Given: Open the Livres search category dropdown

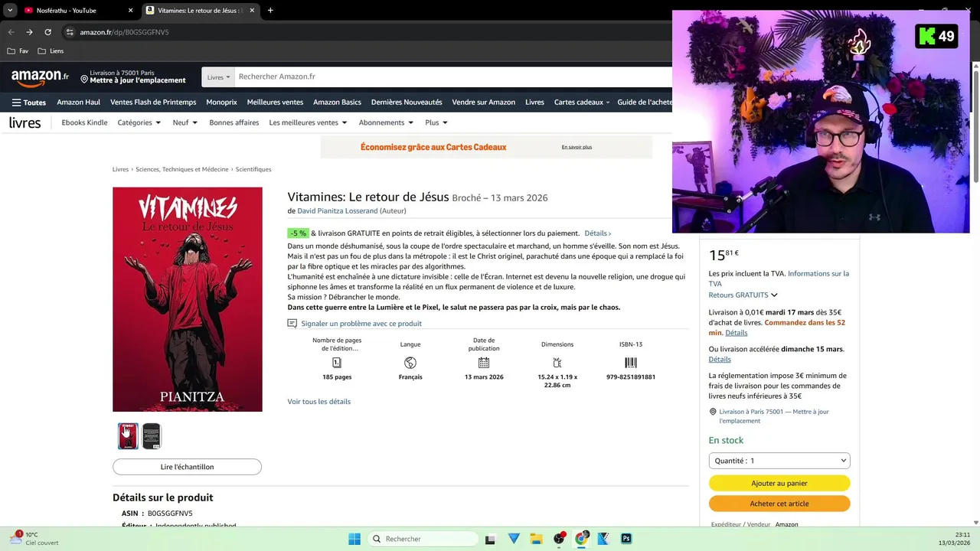Looking at the screenshot, I should pos(218,77).
